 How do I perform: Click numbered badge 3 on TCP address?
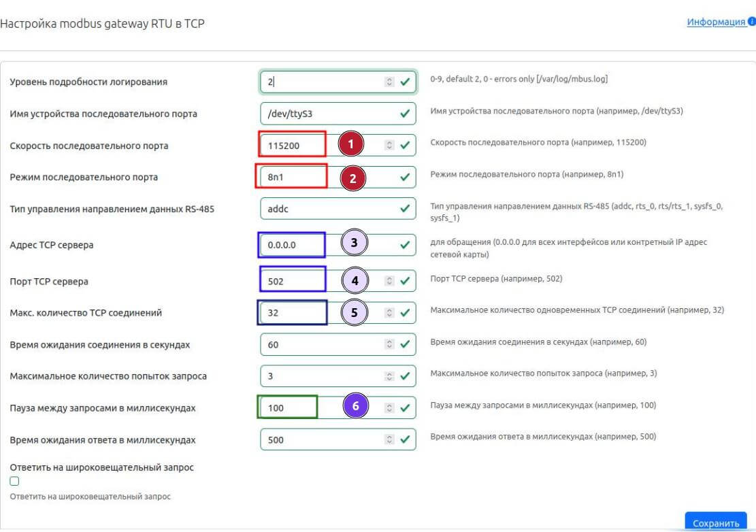pos(354,242)
